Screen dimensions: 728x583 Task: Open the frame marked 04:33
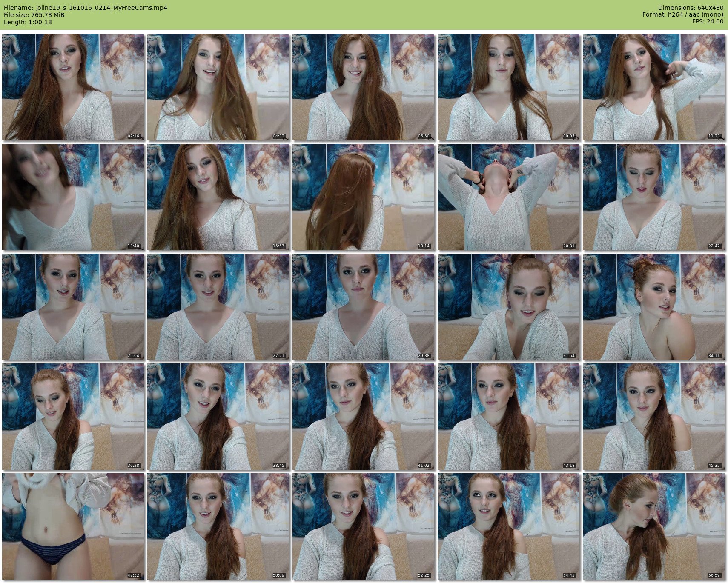(x=218, y=87)
